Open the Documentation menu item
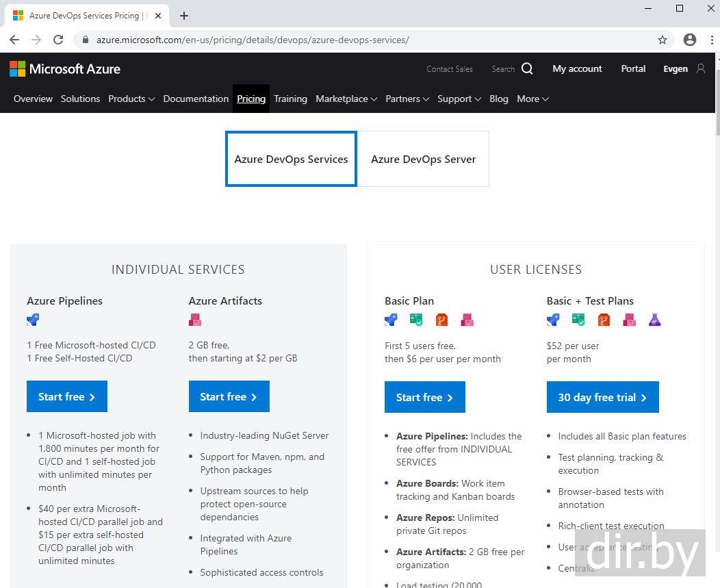 196,99
